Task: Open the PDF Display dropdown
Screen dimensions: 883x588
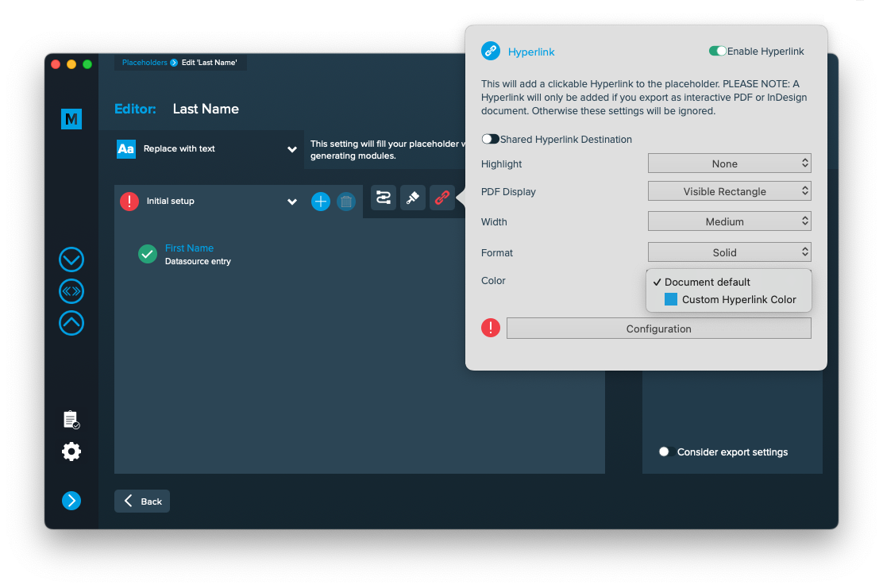Action: [x=729, y=191]
